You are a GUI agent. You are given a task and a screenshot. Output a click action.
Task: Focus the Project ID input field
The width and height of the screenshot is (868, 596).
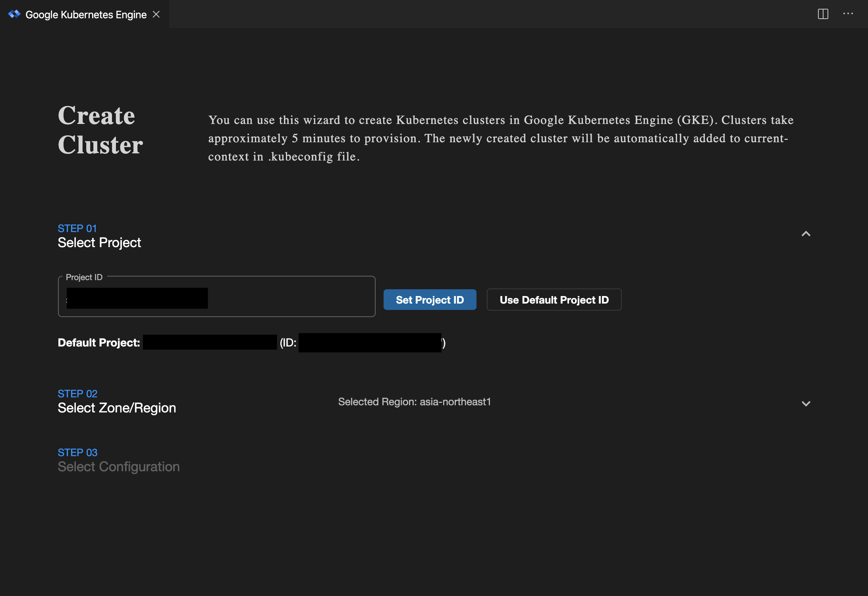(216, 296)
